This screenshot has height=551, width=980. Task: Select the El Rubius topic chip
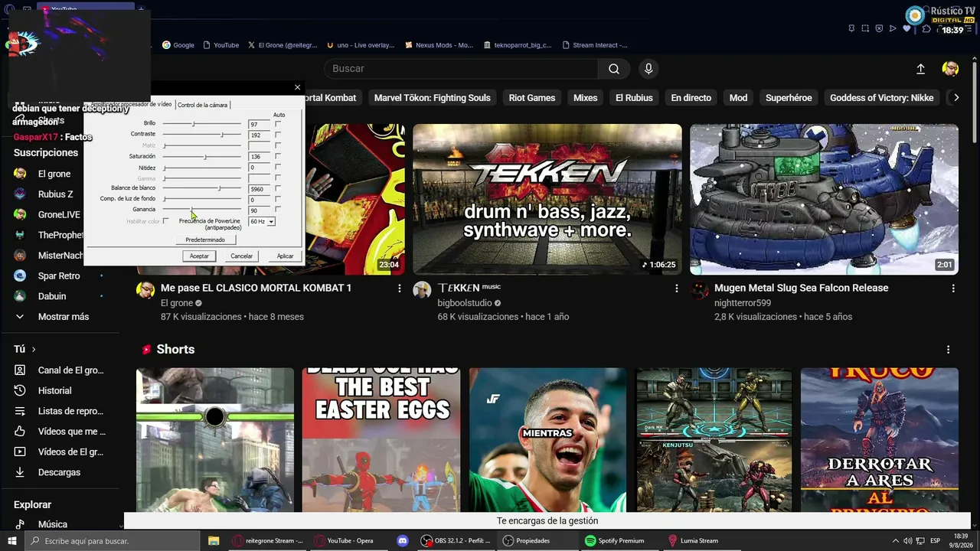(x=634, y=98)
